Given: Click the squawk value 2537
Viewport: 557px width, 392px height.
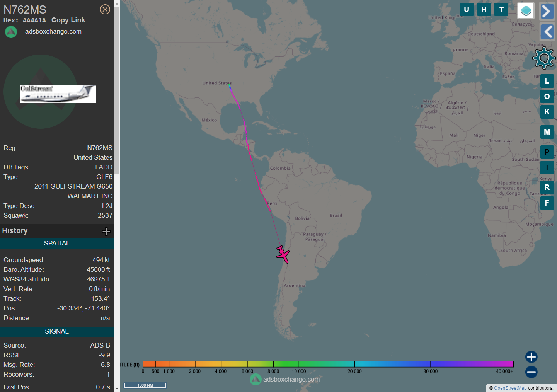Looking at the screenshot, I should [105, 216].
